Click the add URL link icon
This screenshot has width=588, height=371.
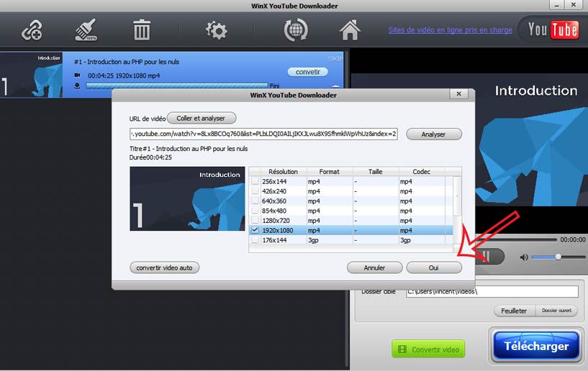tap(32, 30)
